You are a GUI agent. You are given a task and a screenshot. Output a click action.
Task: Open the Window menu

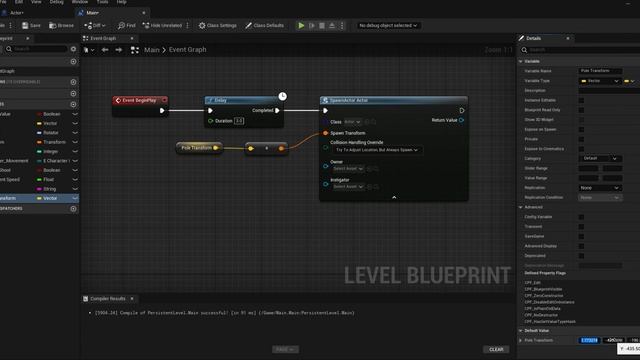(x=80, y=2)
